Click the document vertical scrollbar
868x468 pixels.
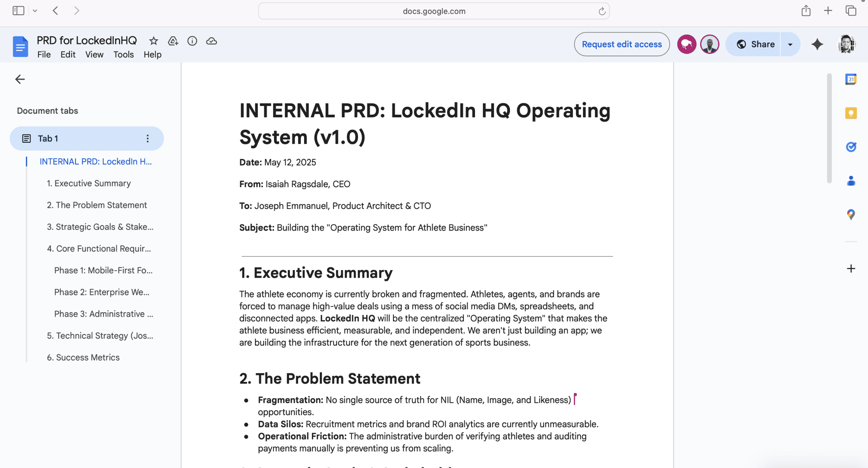click(829, 129)
